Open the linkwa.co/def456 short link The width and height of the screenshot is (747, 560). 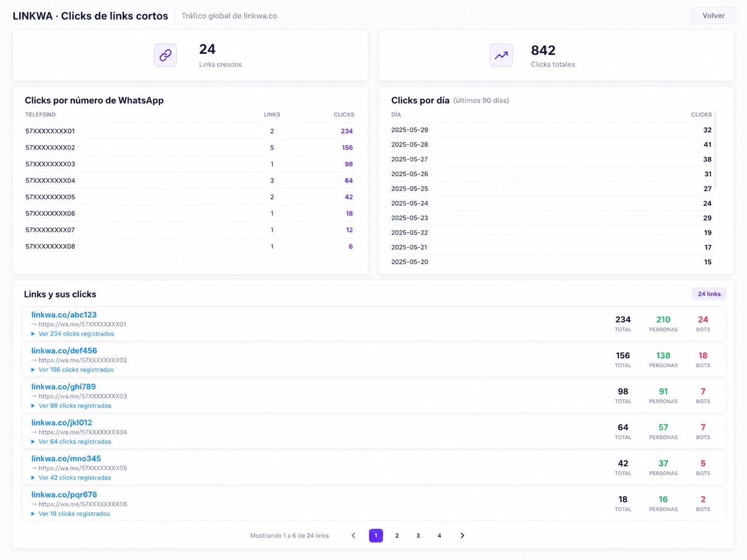(x=64, y=351)
